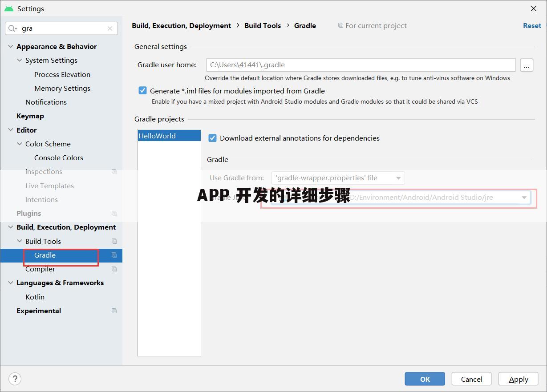
Task: Collapse Build, Execution, Deployment node
Action: point(11,227)
